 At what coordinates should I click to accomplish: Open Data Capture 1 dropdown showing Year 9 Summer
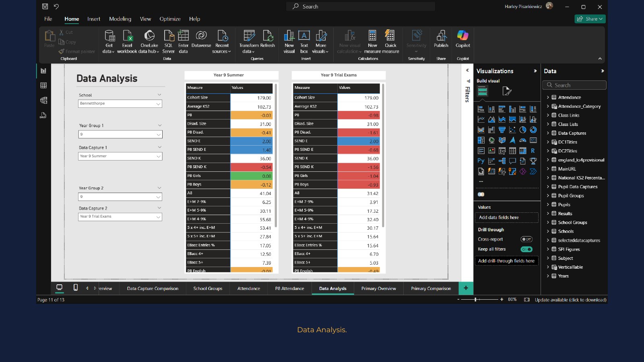(x=120, y=156)
